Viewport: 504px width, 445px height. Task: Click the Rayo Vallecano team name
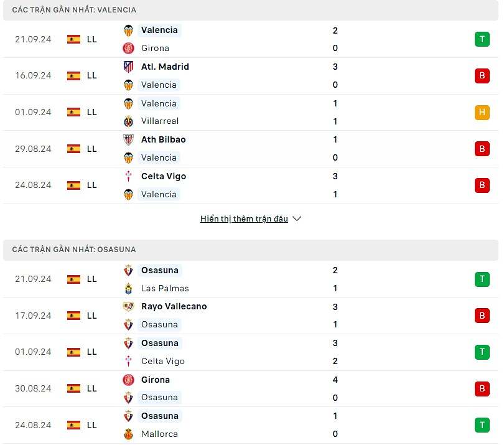(174, 306)
